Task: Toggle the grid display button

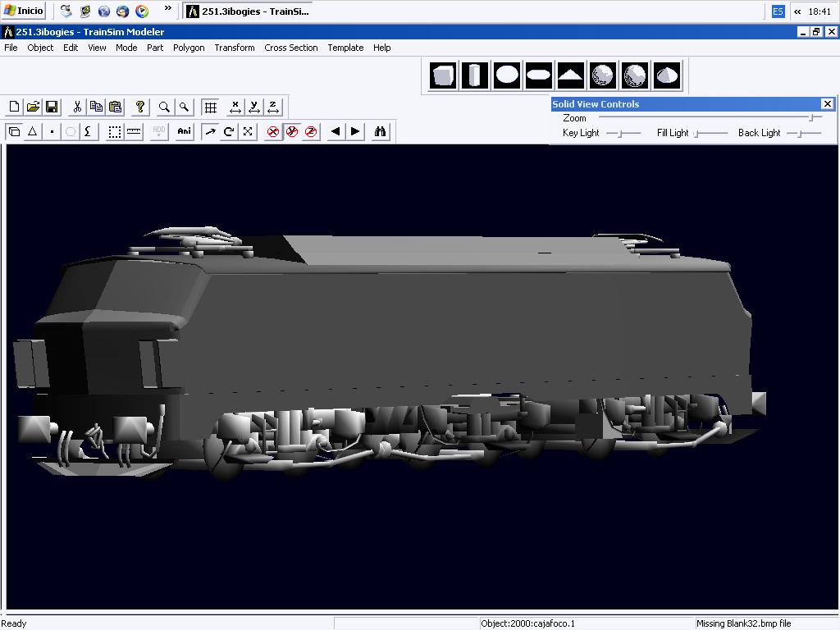Action: [211, 107]
